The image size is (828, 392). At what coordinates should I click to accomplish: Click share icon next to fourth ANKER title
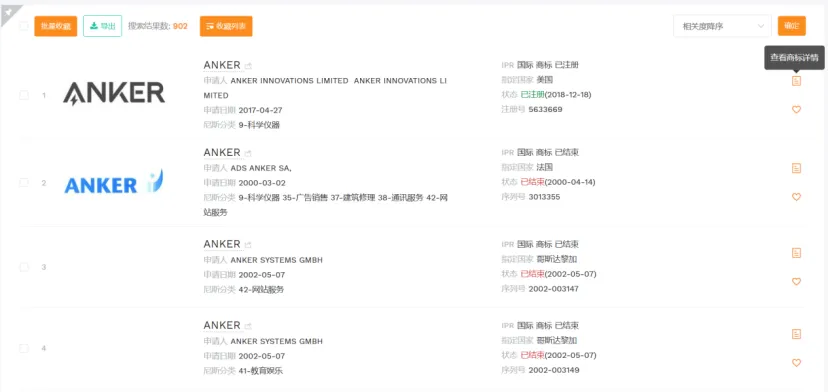(x=248, y=326)
